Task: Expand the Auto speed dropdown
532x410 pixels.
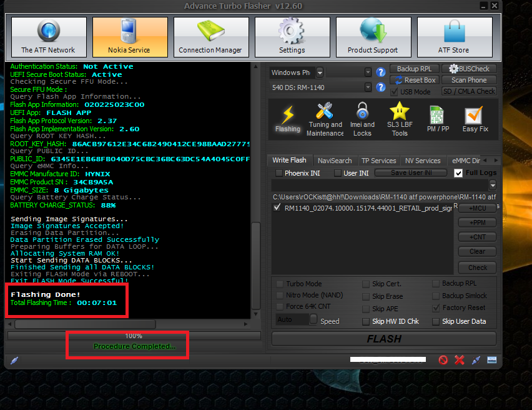Action: [x=313, y=320]
